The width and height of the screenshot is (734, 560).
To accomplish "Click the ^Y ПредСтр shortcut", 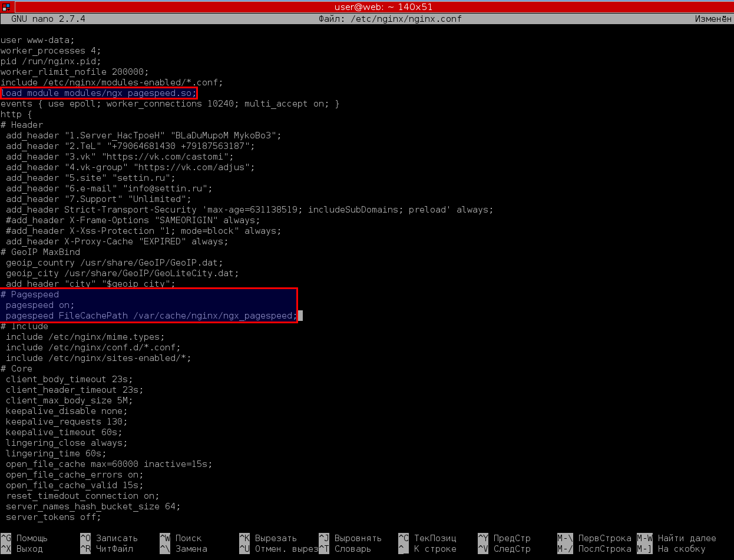I will tap(504, 538).
